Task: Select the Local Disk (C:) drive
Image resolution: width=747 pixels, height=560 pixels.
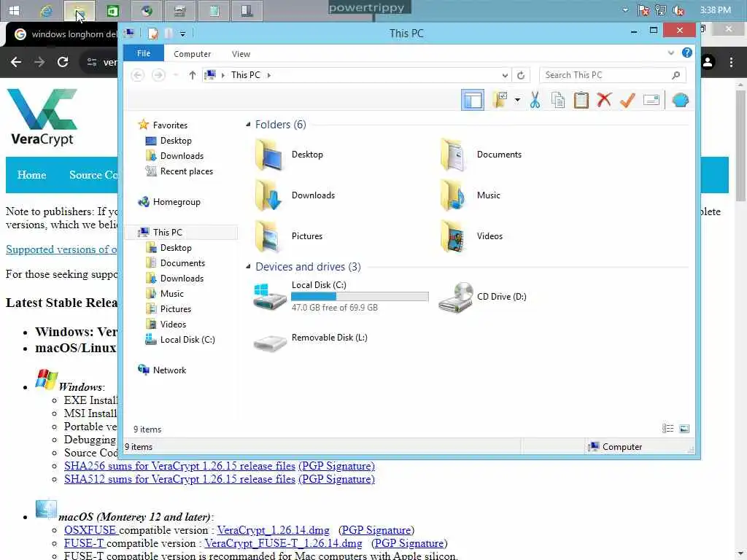Action: click(x=341, y=296)
